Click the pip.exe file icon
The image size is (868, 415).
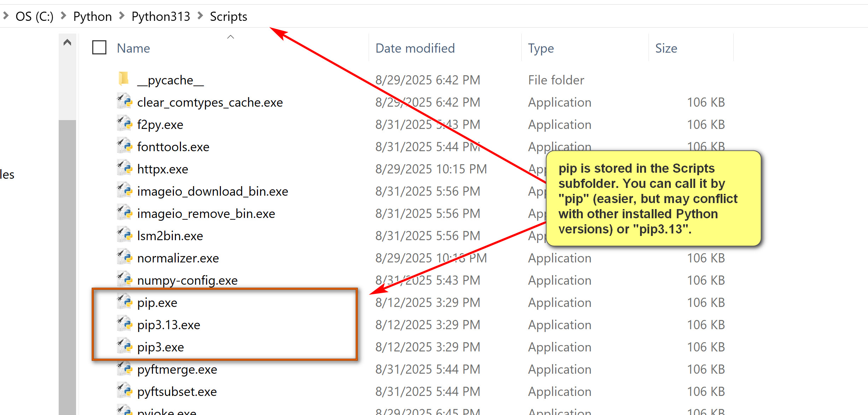click(x=124, y=302)
